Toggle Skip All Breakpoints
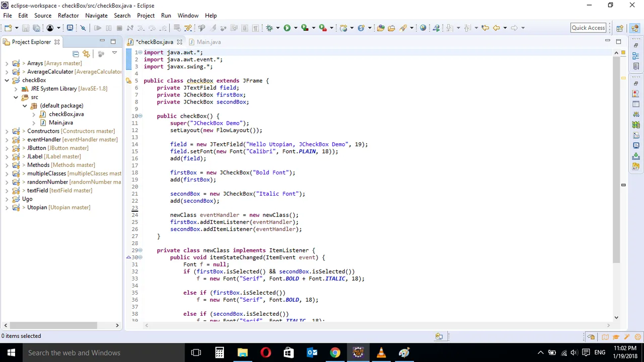Screen dimensions: 644x362 click(83, 28)
